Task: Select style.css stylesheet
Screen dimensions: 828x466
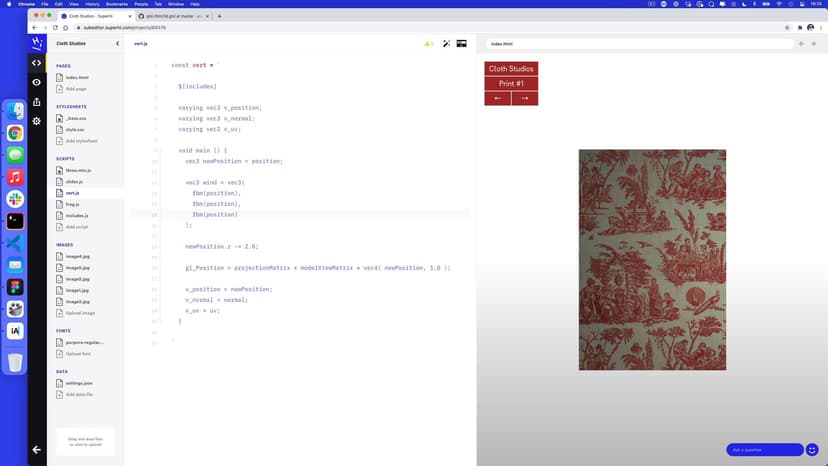Action: point(75,129)
